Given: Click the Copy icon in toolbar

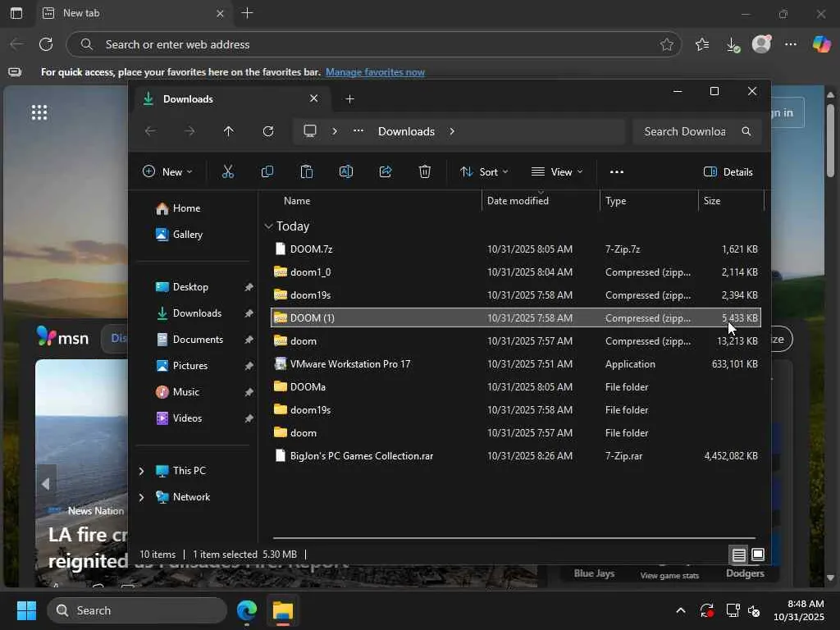Looking at the screenshot, I should pyautogui.click(x=267, y=171).
